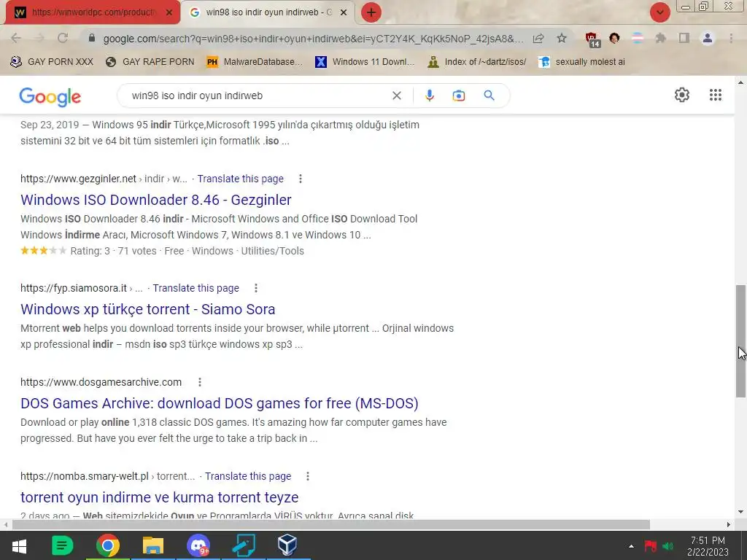Search by image with the camera icon
This screenshot has width=747, height=560.
pyautogui.click(x=459, y=96)
